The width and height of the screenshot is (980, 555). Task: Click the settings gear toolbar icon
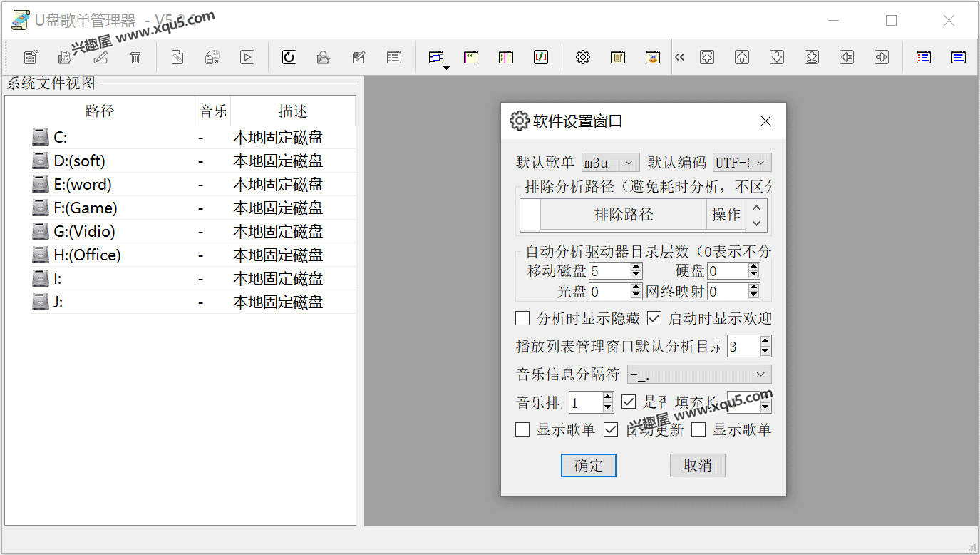point(583,58)
